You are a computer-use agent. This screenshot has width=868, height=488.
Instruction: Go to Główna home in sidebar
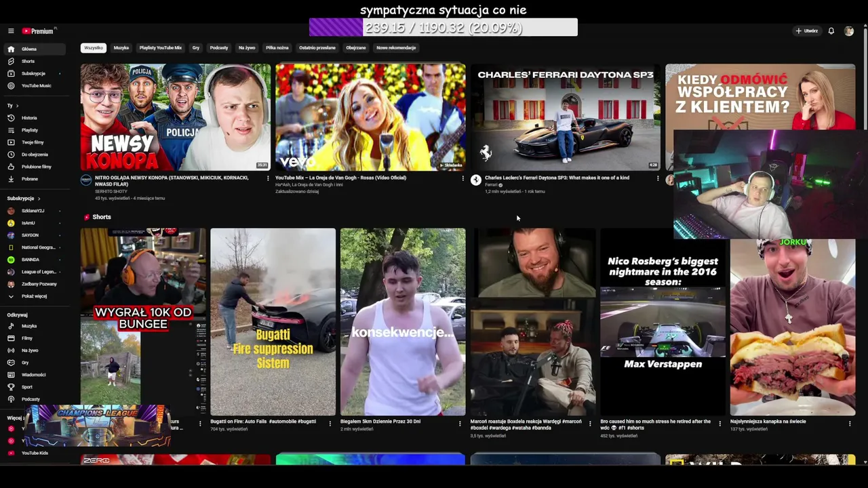click(34, 49)
